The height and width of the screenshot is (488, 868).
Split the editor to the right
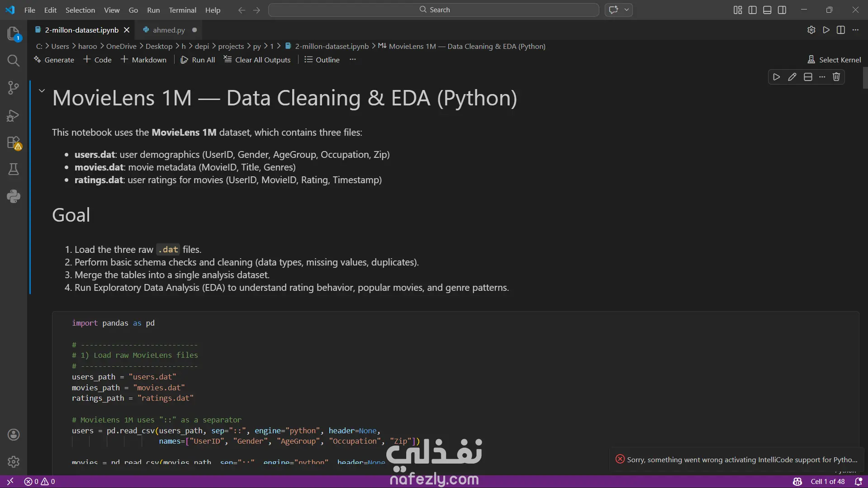coord(841,30)
